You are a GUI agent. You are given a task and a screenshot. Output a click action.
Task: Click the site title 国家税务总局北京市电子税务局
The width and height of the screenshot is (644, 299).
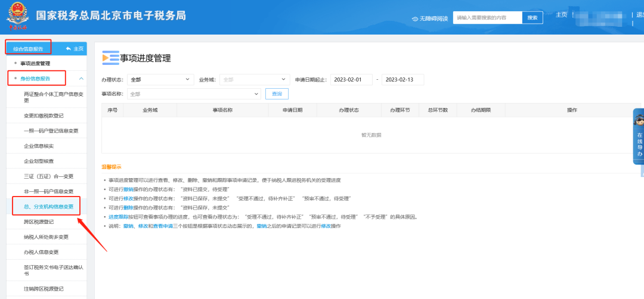pos(111,15)
